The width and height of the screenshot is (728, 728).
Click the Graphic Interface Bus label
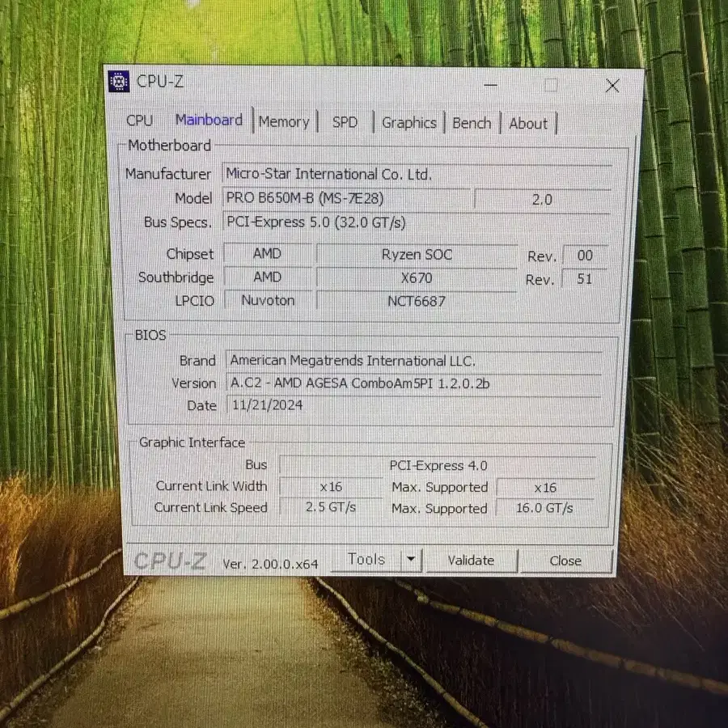pos(256,465)
